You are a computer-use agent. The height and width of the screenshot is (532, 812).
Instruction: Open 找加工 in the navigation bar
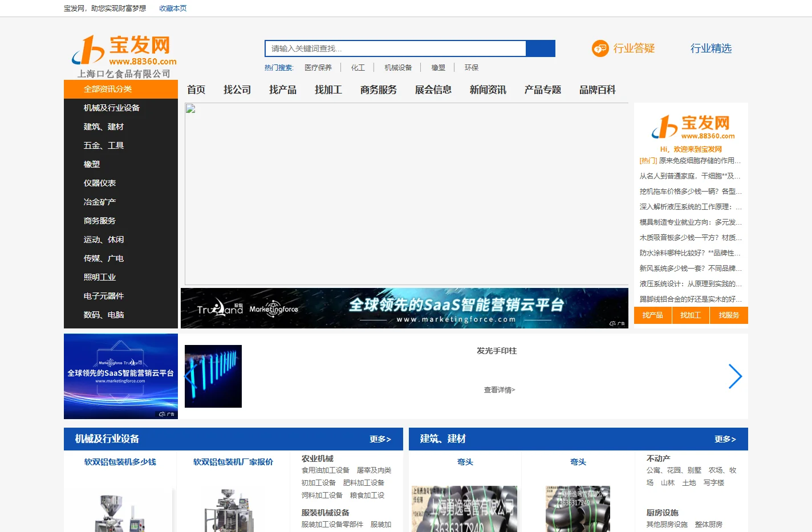click(328, 90)
